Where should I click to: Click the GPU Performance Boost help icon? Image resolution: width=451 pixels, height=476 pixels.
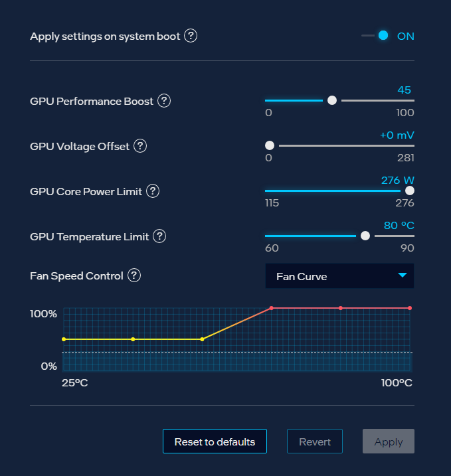164,101
